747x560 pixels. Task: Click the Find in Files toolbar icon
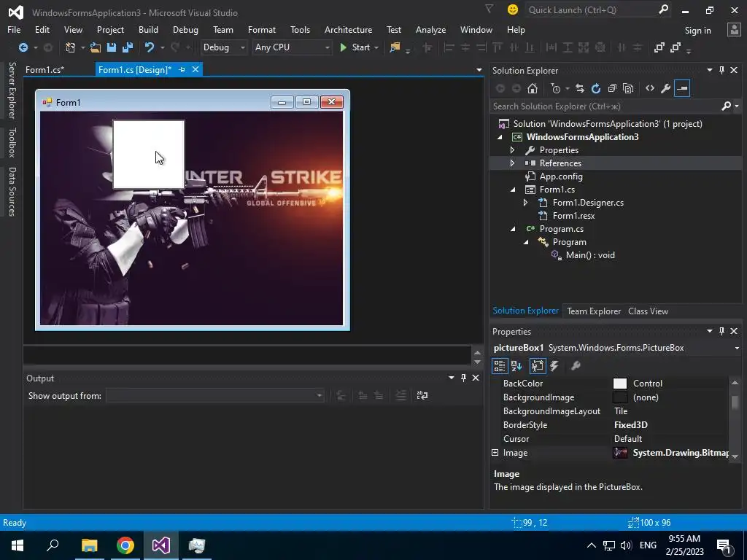(x=395, y=47)
